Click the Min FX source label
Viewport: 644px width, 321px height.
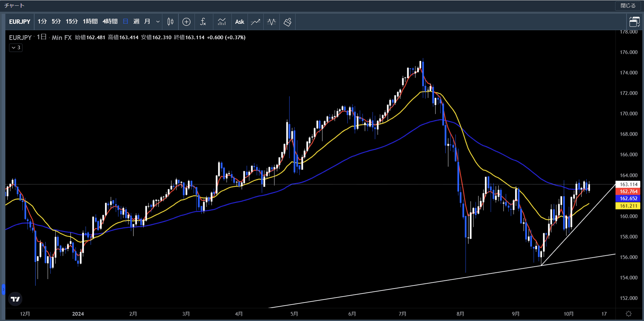coord(62,38)
